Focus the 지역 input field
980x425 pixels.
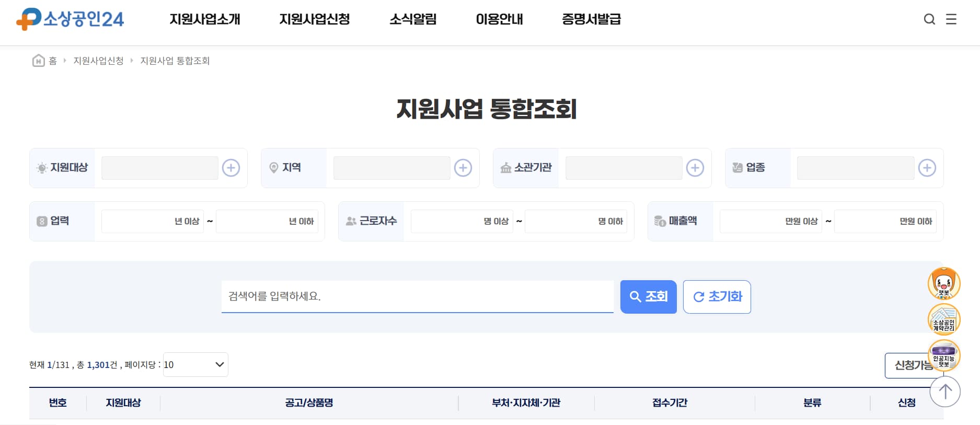click(x=392, y=168)
